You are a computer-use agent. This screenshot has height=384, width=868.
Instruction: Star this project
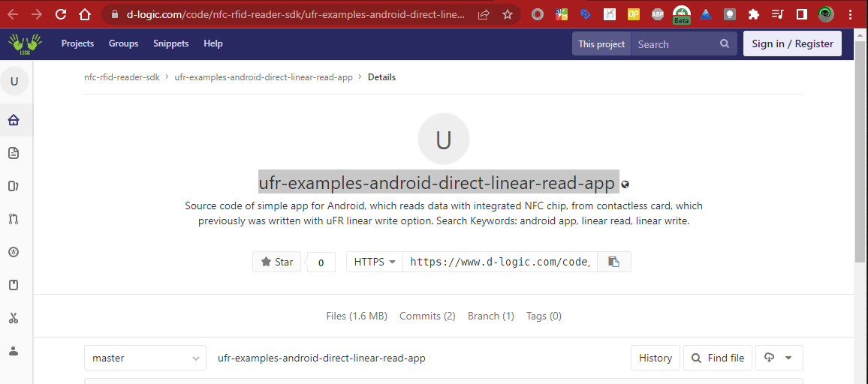coord(277,262)
